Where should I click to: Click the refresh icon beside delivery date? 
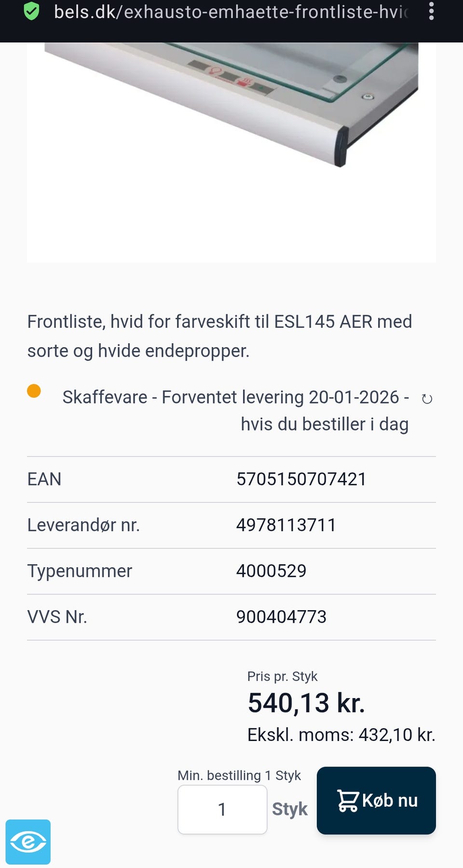coord(427,399)
